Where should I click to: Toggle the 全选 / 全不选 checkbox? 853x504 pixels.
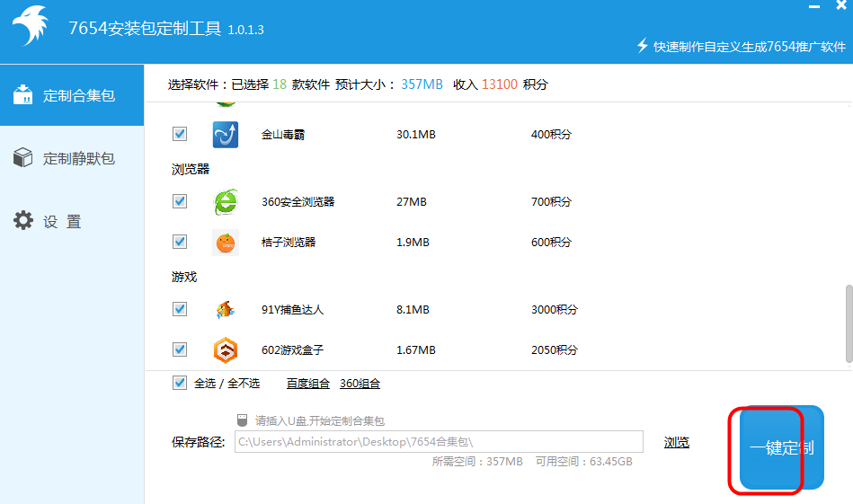(180, 383)
